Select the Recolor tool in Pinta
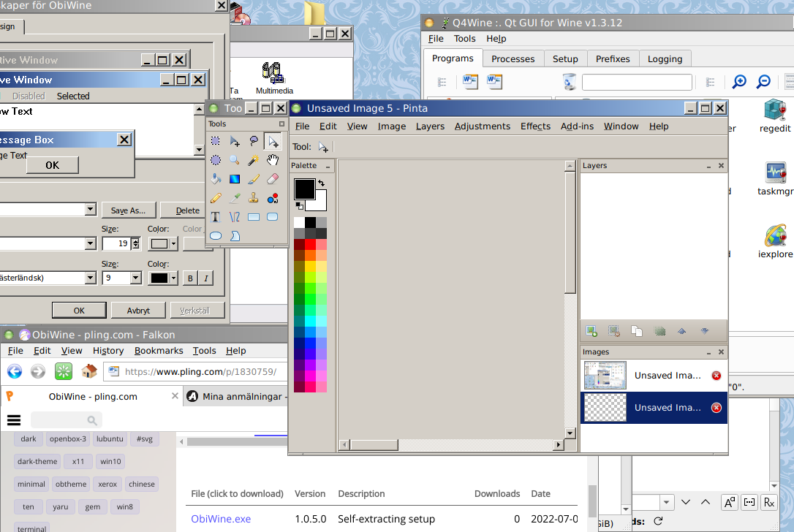The height and width of the screenshot is (532, 794). [x=273, y=198]
